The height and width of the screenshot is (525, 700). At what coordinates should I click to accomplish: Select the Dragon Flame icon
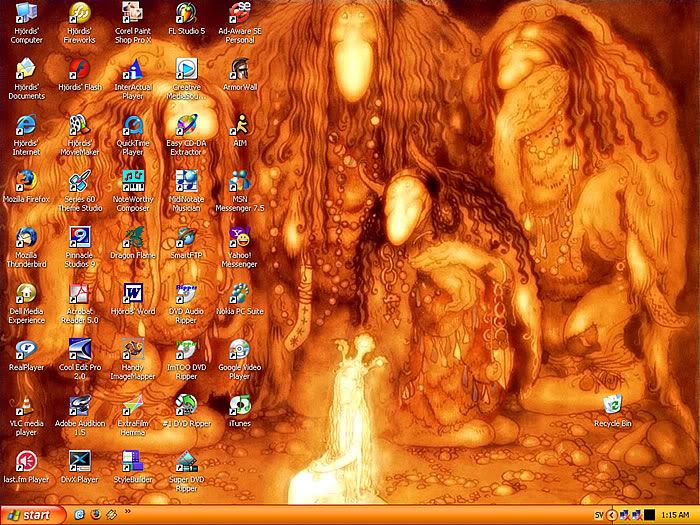(x=133, y=238)
